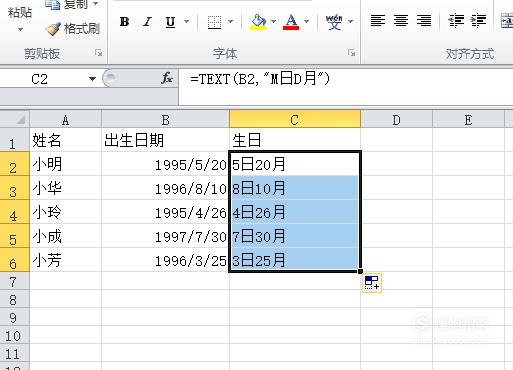513x370 pixels.
Task: Click cell showing 4日26月
Action: [x=295, y=212]
